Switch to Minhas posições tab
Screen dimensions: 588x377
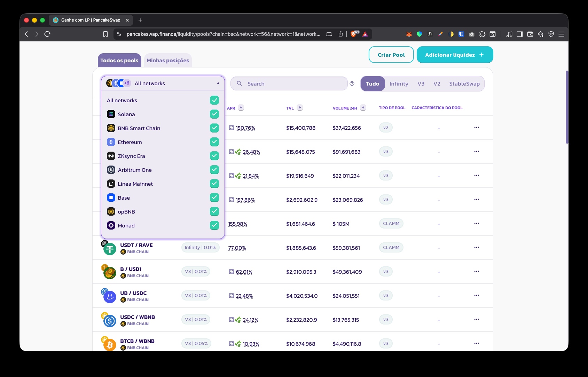pos(168,61)
